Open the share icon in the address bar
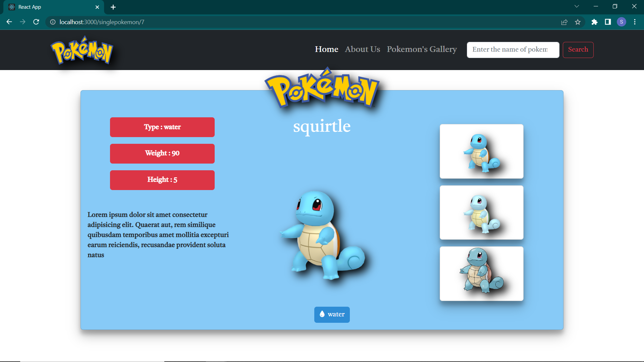The width and height of the screenshot is (644, 362). [x=565, y=22]
